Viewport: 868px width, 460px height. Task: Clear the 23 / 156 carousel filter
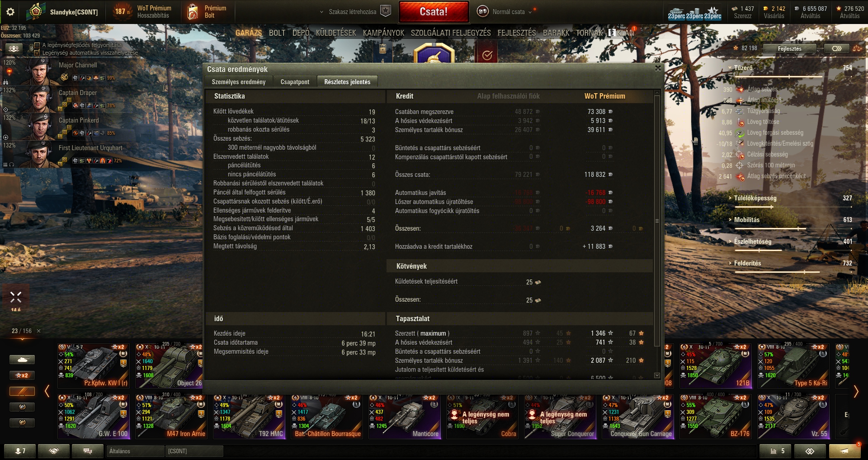(39, 331)
